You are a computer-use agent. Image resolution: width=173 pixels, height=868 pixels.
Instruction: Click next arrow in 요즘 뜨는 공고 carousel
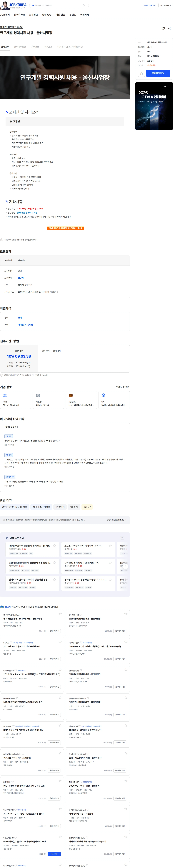tap(126, 566)
